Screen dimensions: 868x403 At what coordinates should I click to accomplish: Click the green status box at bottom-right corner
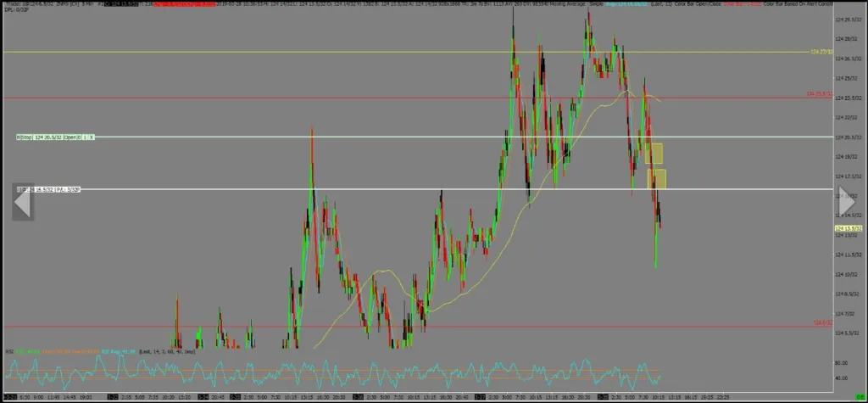click(x=861, y=397)
